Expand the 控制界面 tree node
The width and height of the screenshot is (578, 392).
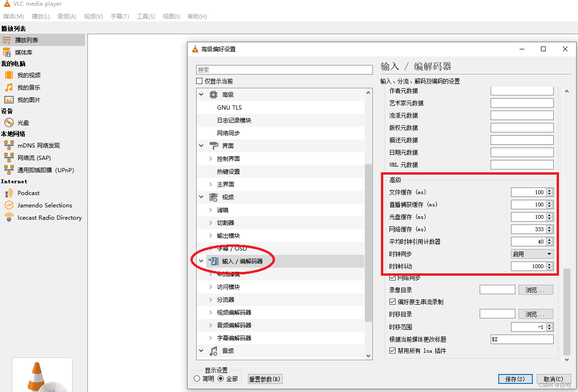click(211, 159)
